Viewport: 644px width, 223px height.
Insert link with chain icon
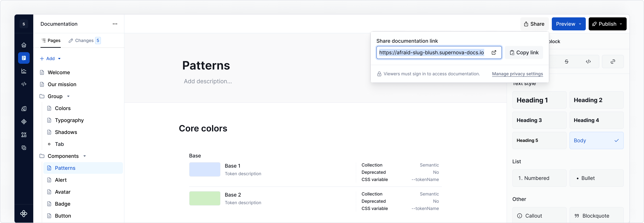(x=613, y=62)
